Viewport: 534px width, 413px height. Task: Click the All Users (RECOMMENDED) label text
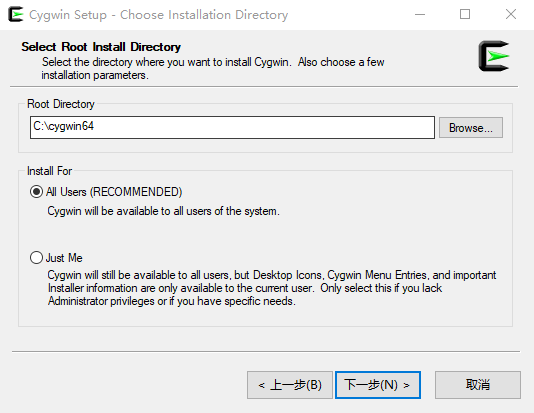pyautogui.click(x=114, y=192)
